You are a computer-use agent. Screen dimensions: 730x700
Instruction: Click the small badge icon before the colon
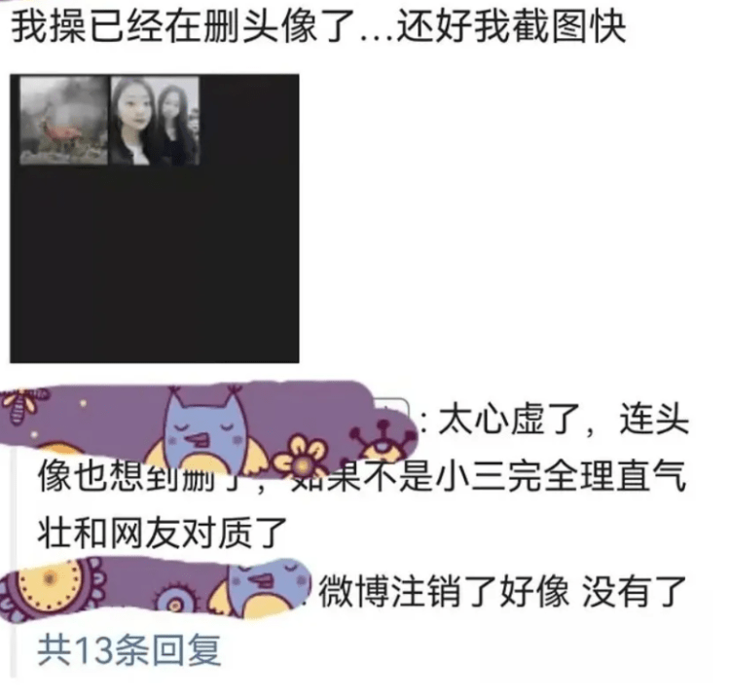(x=395, y=407)
